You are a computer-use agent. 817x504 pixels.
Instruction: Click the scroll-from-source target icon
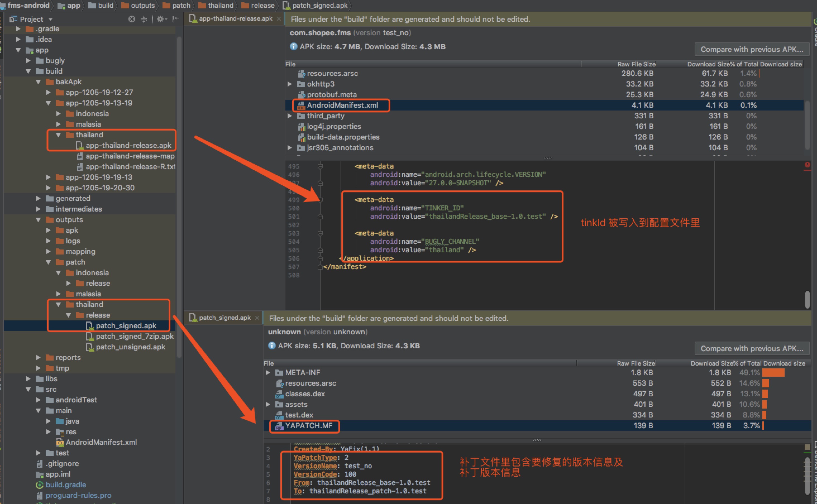click(x=132, y=19)
